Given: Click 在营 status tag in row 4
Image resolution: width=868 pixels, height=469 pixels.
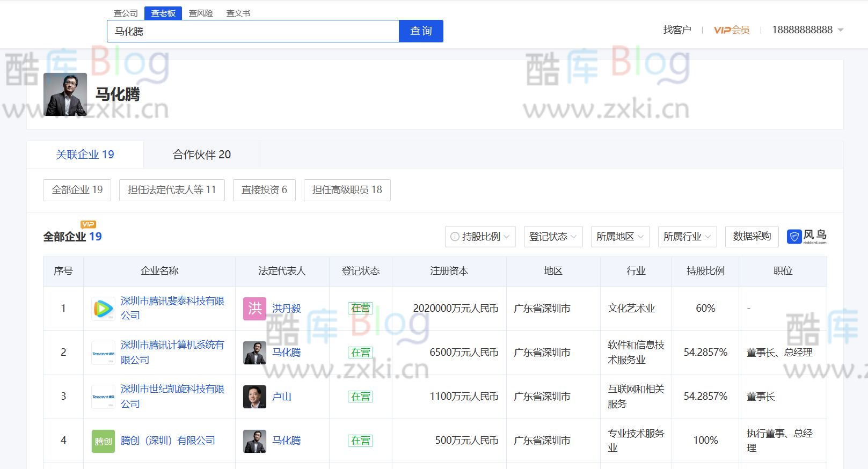Looking at the screenshot, I should [360, 441].
